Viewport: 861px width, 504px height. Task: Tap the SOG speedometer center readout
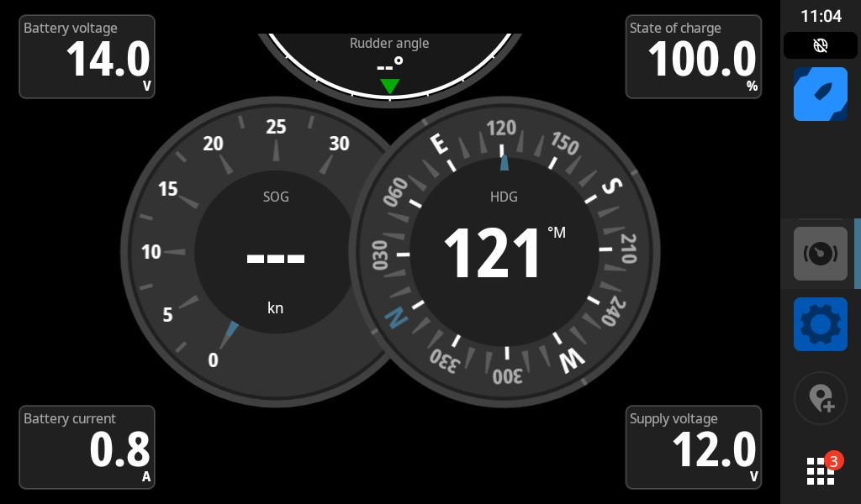pyautogui.click(x=275, y=256)
